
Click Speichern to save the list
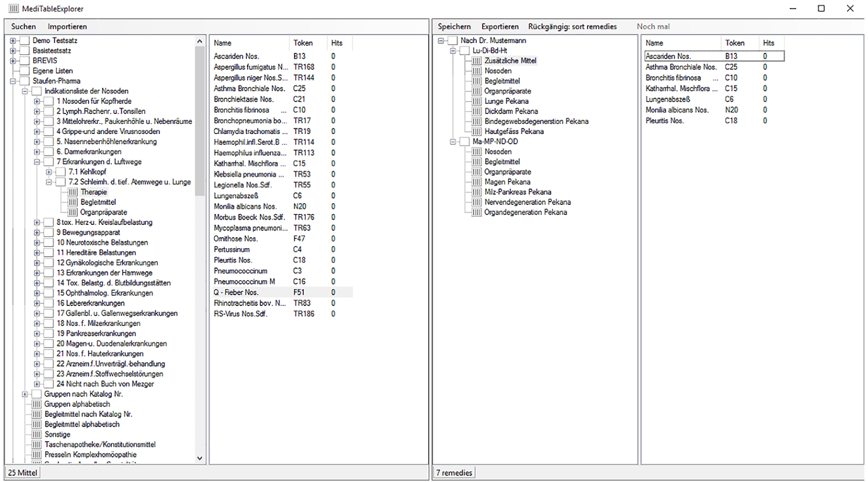(454, 27)
